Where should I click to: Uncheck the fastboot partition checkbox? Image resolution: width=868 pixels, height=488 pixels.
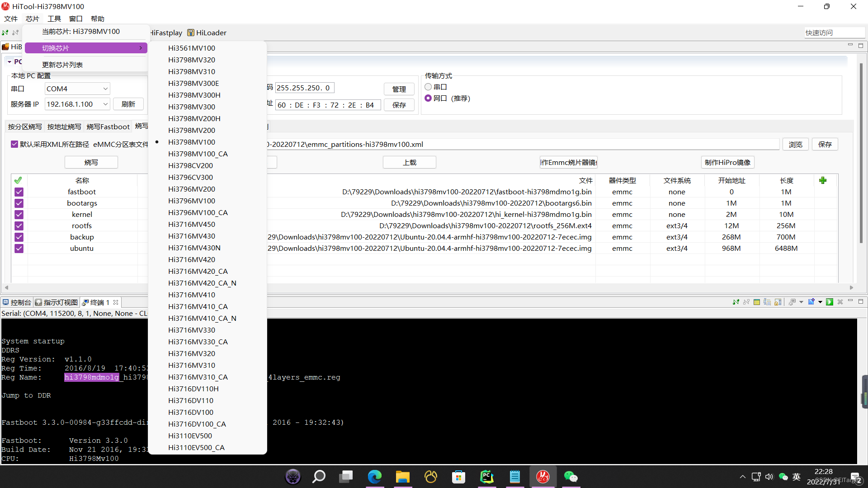pos(19,192)
